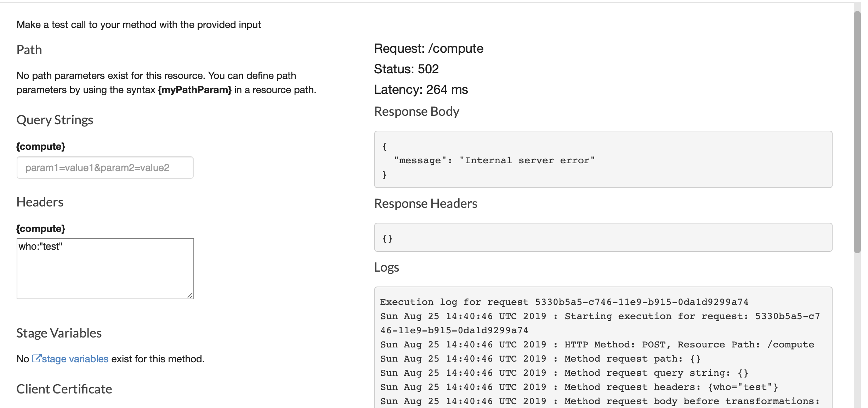
Task: Click the Query Strings heading
Action: (x=55, y=120)
